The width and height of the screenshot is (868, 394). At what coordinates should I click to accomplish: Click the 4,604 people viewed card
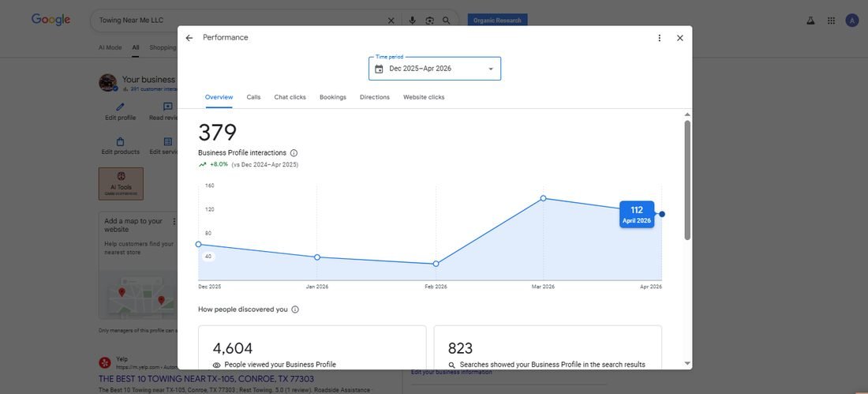pos(312,347)
